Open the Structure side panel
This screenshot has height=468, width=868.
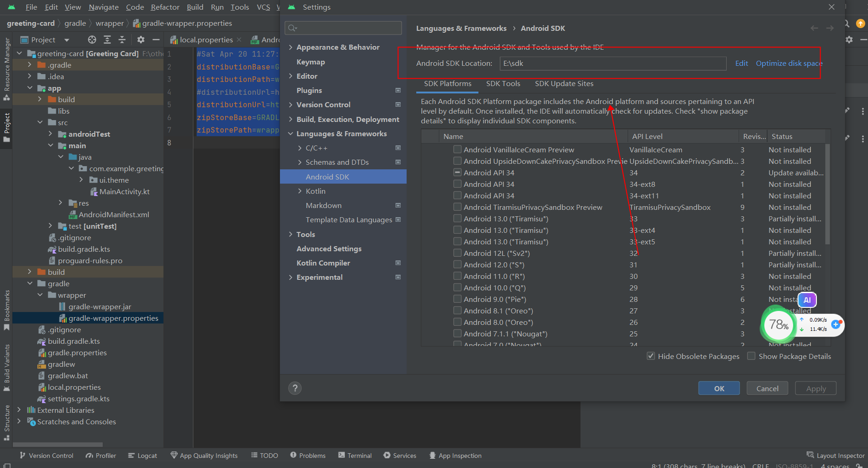tap(6, 422)
